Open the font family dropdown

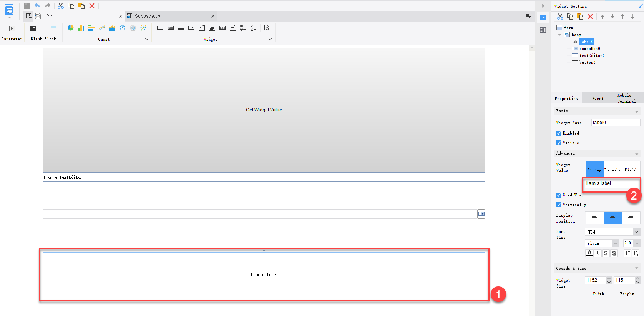(636, 232)
